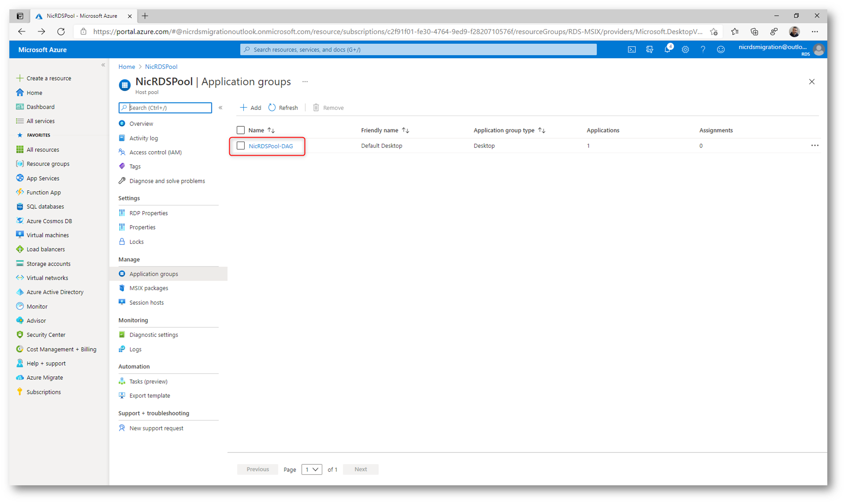Open Tasks (preview) under Automation
The height and width of the screenshot is (504, 846).
[x=148, y=382]
